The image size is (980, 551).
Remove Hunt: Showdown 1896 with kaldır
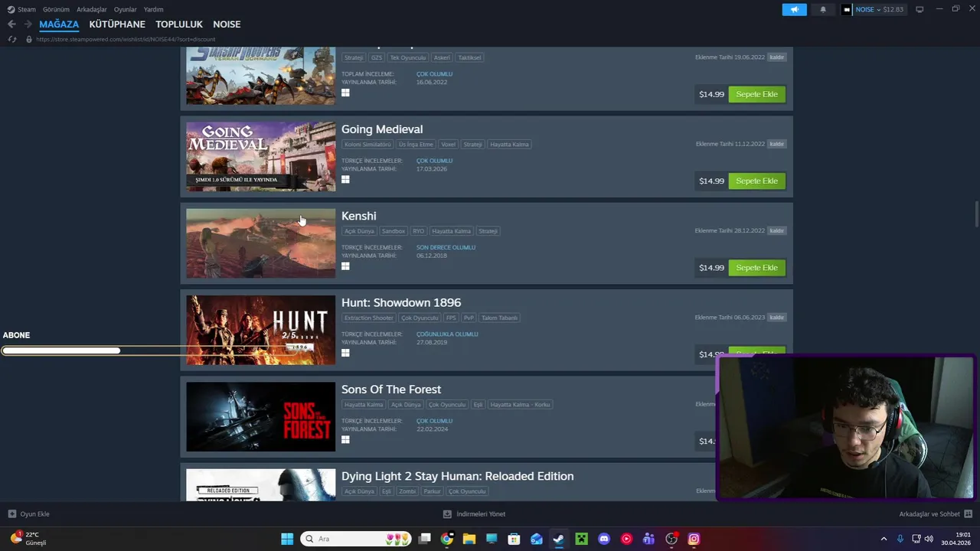point(776,317)
